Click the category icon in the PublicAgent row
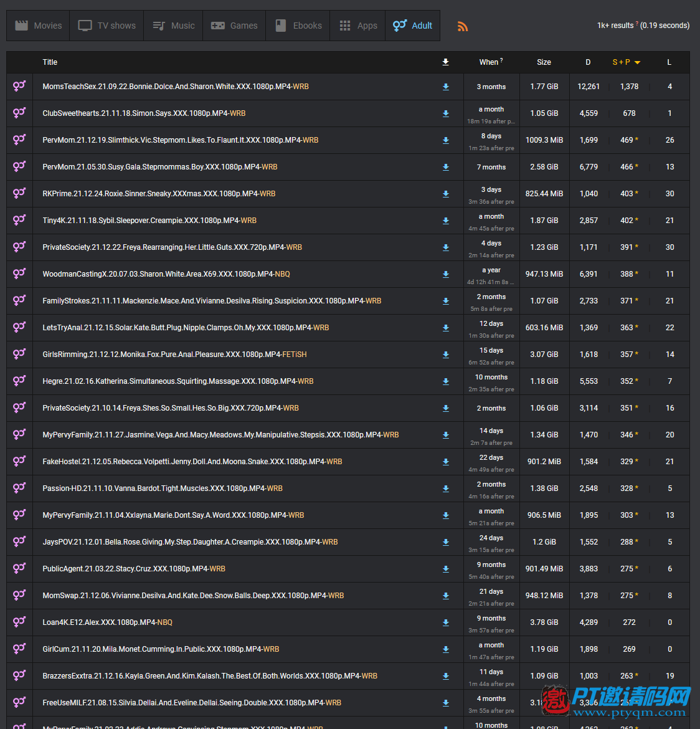 pyautogui.click(x=19, y=569)
